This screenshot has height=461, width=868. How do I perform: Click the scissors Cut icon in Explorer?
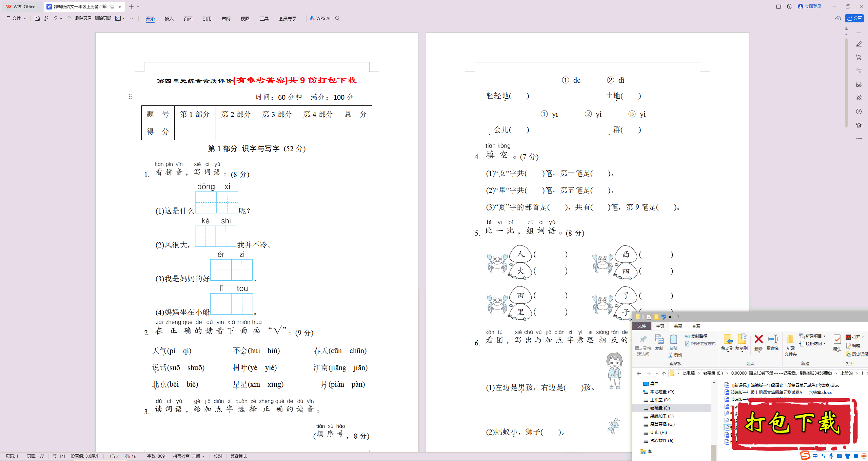(x=671, y=355)
